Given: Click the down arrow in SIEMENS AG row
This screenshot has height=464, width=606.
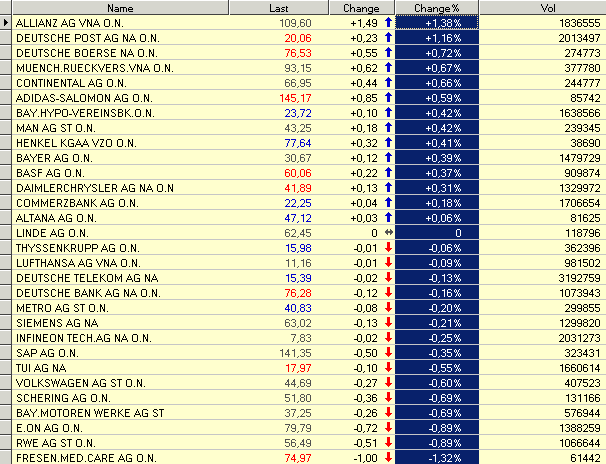Looking at the screenshot, I should (388, 323).
